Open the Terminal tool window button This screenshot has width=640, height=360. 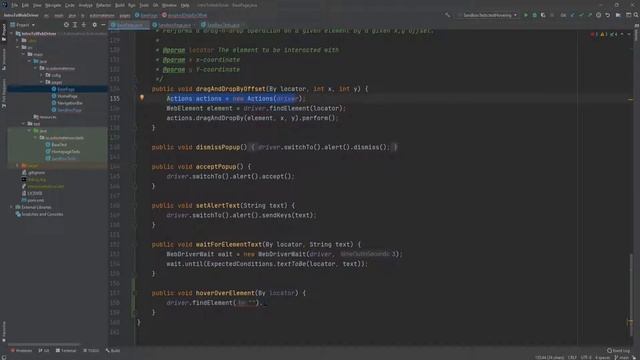coord(66,350)
